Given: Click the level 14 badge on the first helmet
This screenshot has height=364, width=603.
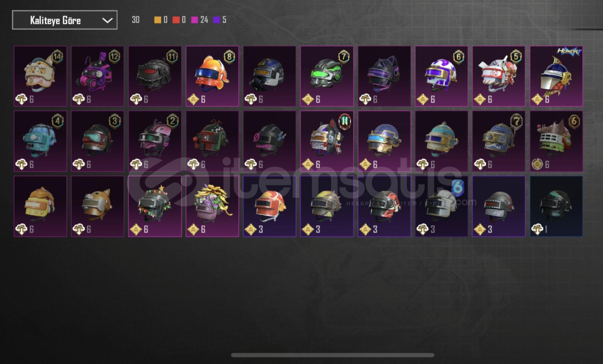Looking at the screenshot, I should click(57, 57).
